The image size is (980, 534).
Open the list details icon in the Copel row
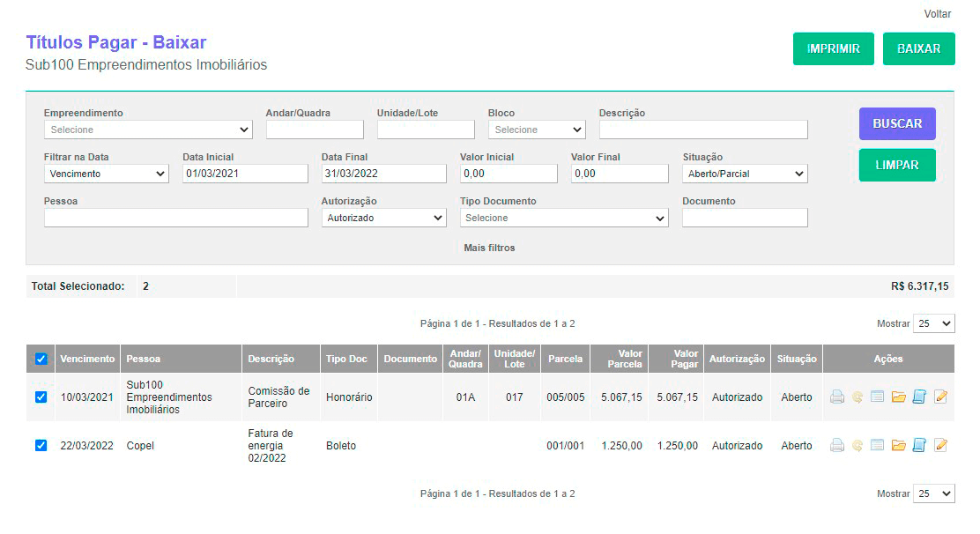tap(877, 446)
